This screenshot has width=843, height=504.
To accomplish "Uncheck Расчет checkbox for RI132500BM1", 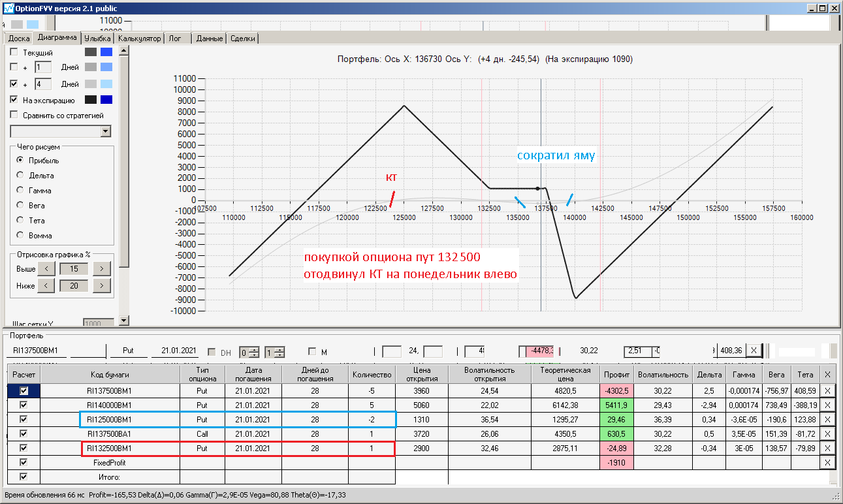I will point(24,448).
